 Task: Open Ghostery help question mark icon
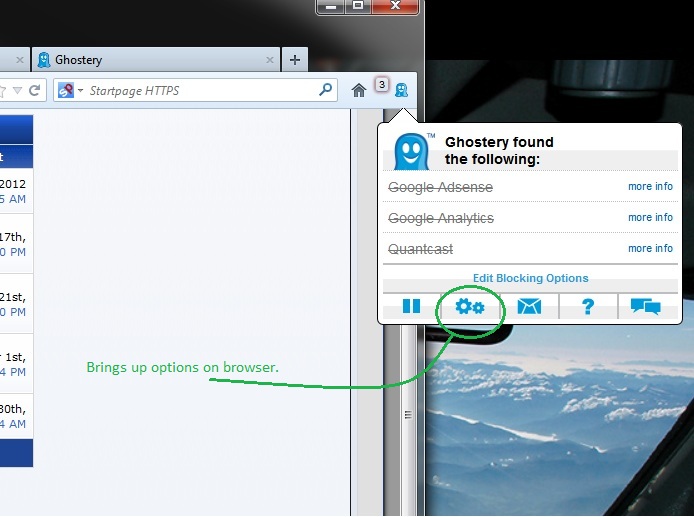[x=588, y=306]
